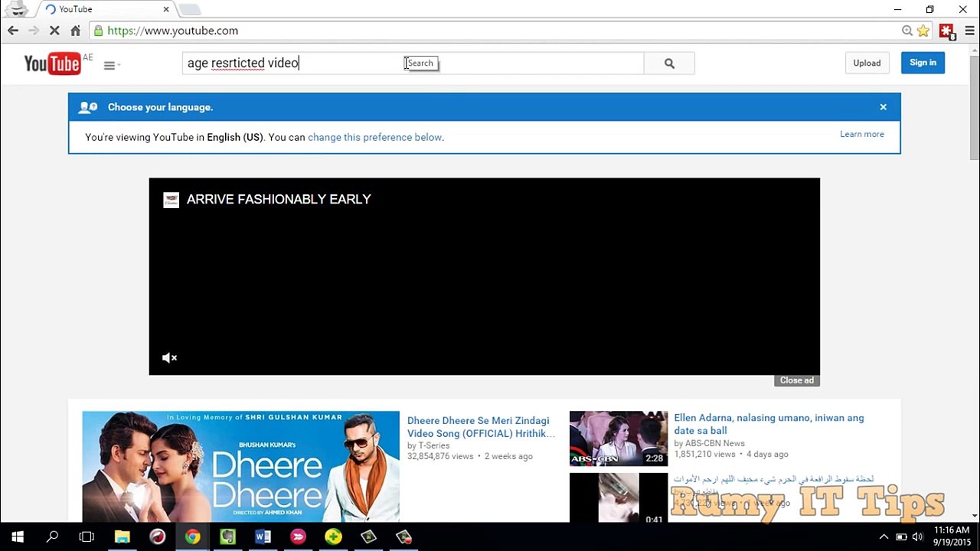Follow the 'change this preference below' link
Screen dimensions: 980x551
click(x=374, y=137)
